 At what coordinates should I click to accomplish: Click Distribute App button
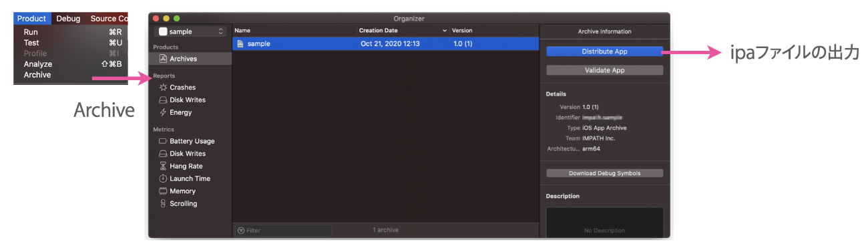pyautogui.click(x=604, y=51)
